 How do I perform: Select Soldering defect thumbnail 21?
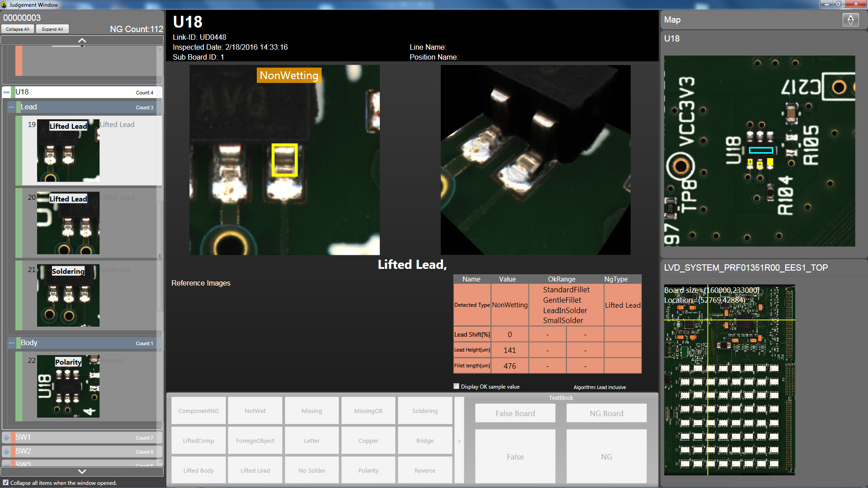[x=68, y=296]
